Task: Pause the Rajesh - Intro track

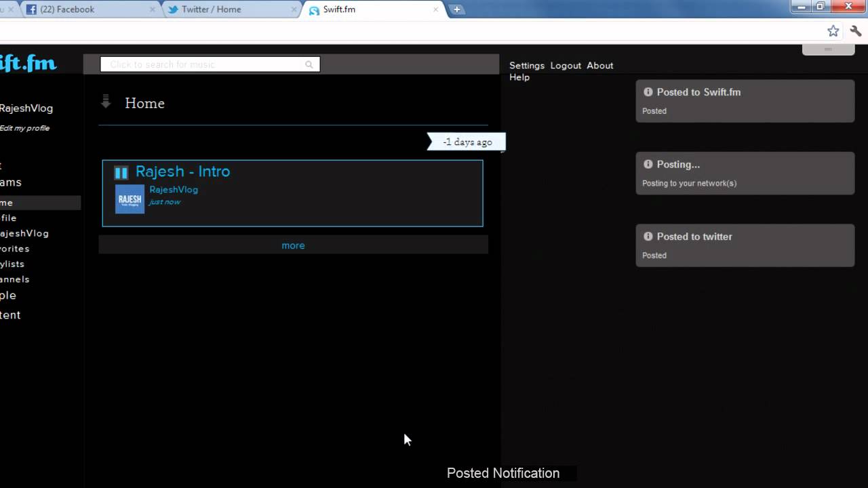Action: click(121, 172)
